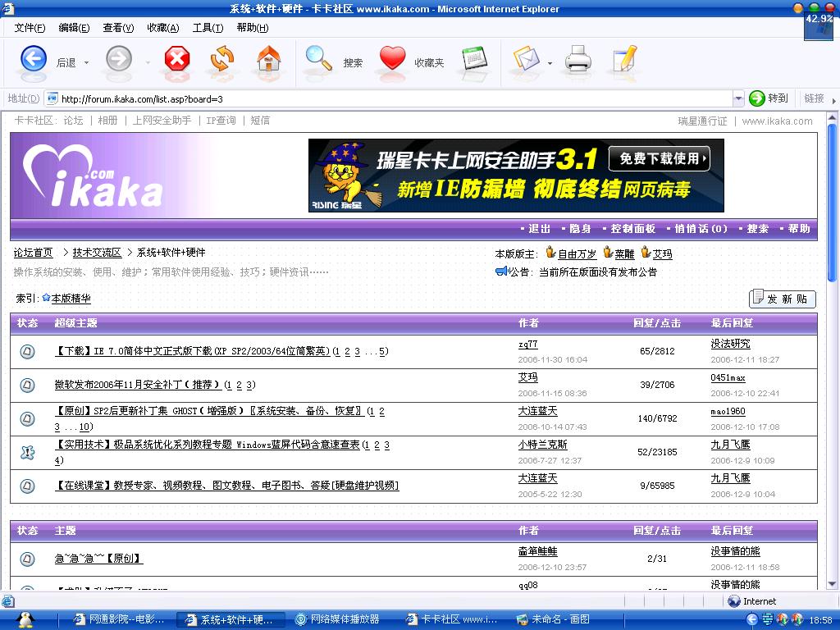The width and height of the screenshot is (840, 630).
Task: Open Favorites with the red heart icon
Action: click(x=393, y=59)
